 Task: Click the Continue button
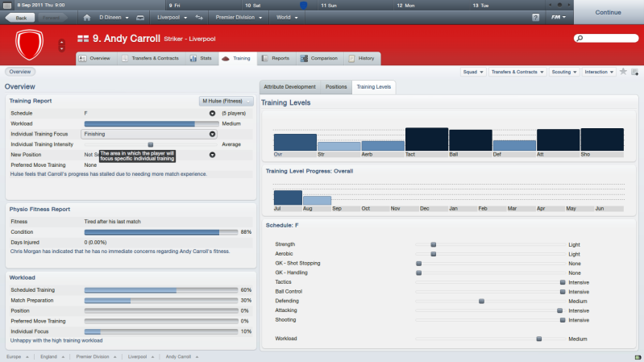[x=609, y=12]
